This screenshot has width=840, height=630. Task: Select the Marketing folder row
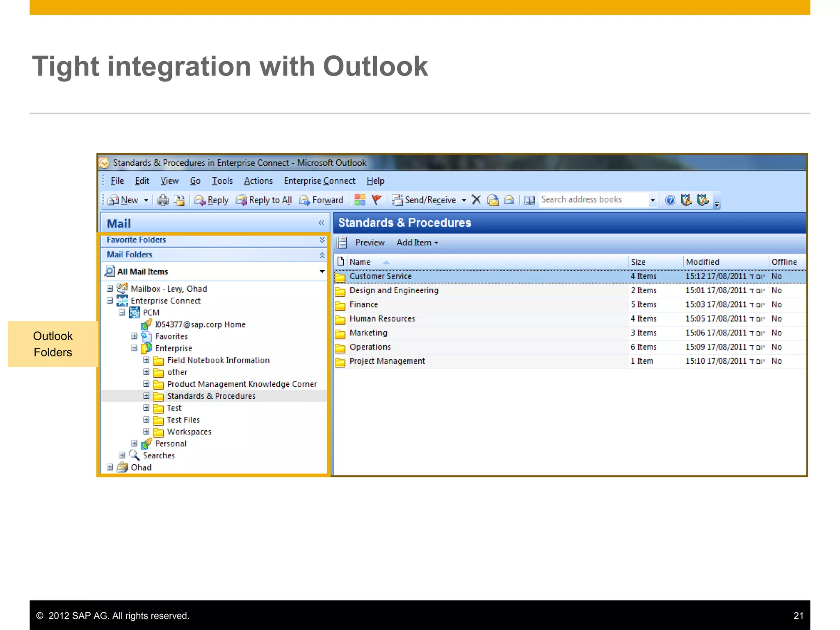coord(570,333)
